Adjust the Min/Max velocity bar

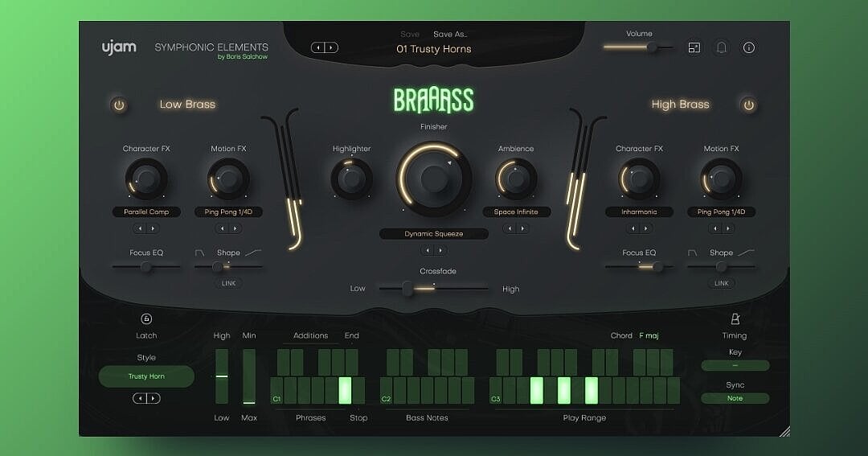[x=249, y=376]
